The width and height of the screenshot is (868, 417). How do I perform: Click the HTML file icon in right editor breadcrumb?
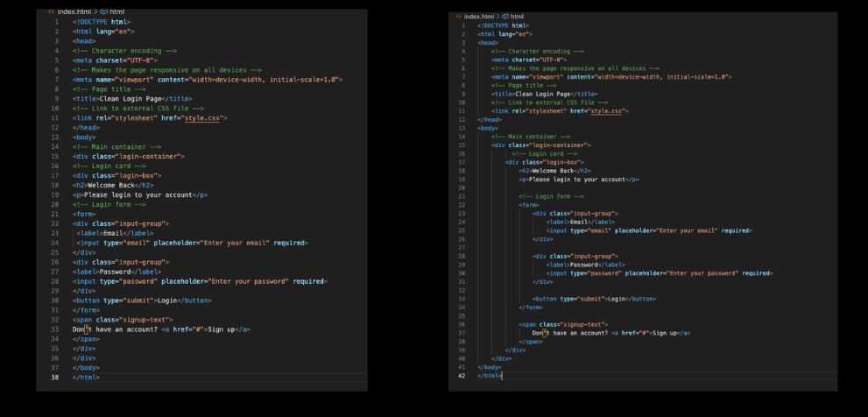point(459,17)
